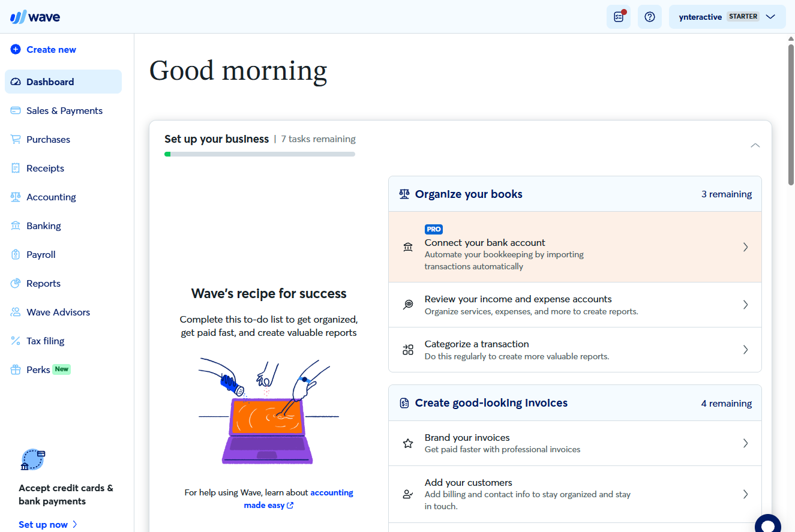The image size is (795, 532).
Task: Open the Purchases menu item
Action: coord(63,140)
